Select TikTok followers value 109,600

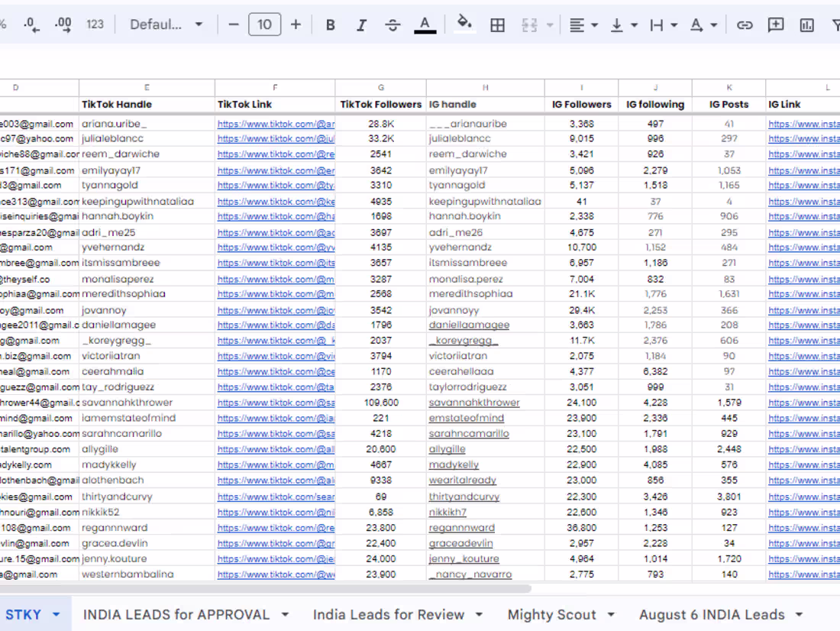pos(381,403)
